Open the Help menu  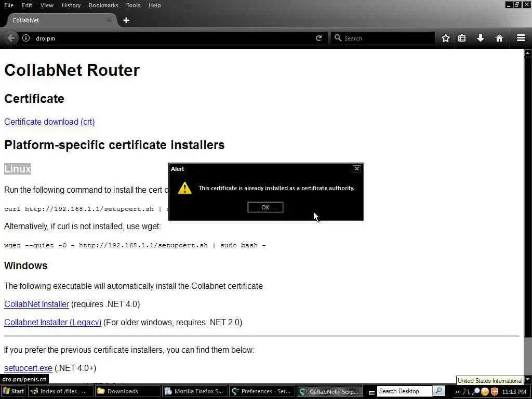[155, 5]
